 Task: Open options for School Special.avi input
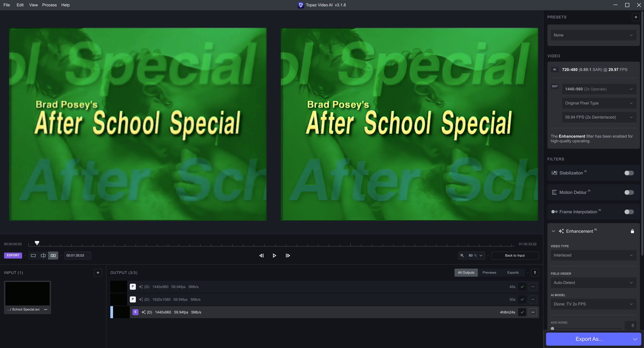point(45,309)
